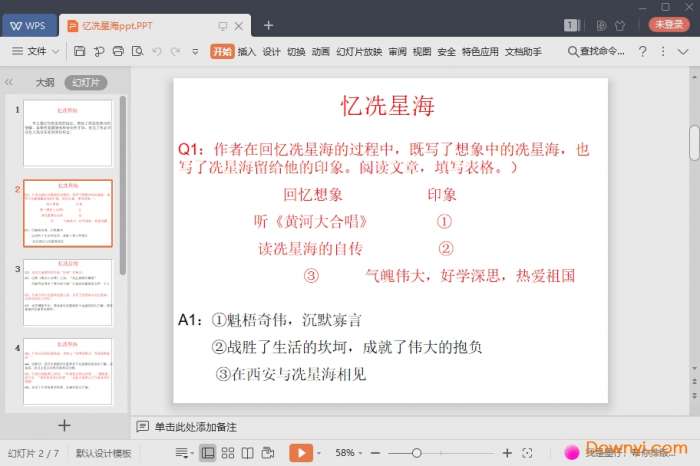Viewport: 700px width, 466px height.
Task: Open the 文件 menu
Action: coord(36,51)
